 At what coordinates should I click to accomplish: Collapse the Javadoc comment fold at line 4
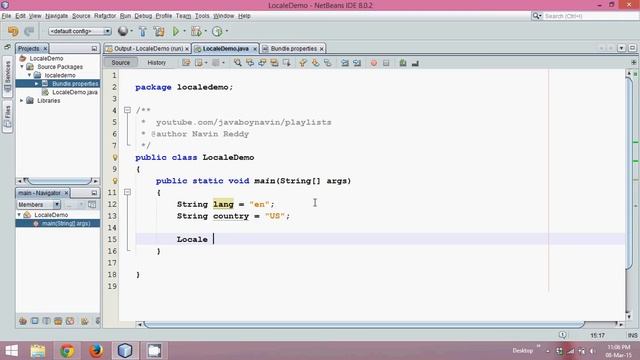(x=127, y=110)
